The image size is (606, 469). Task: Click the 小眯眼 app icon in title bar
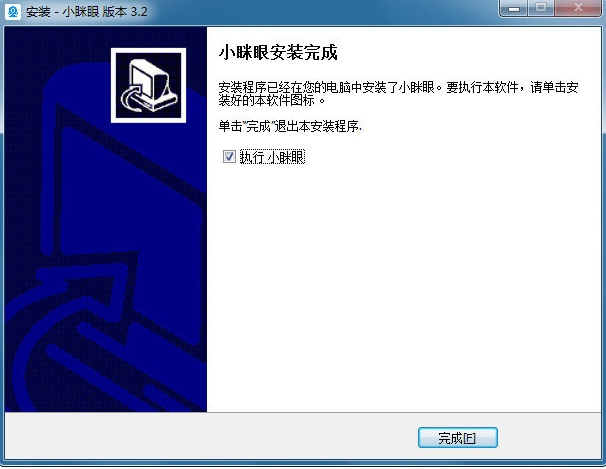tap(12, 12)
